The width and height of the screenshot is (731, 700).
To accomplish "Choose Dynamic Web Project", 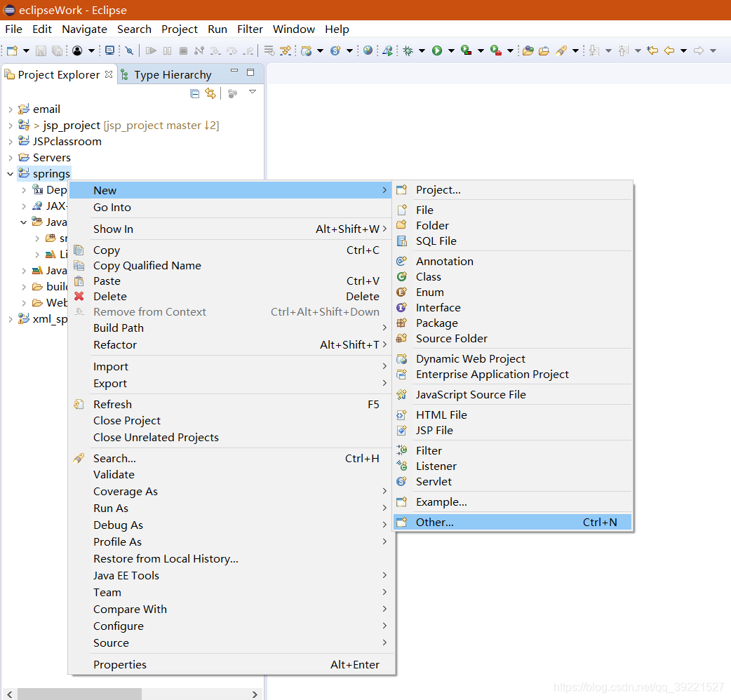I will coord(513,358).
